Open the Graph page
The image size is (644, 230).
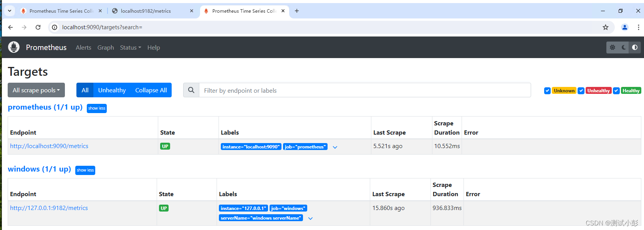[106, 47]
